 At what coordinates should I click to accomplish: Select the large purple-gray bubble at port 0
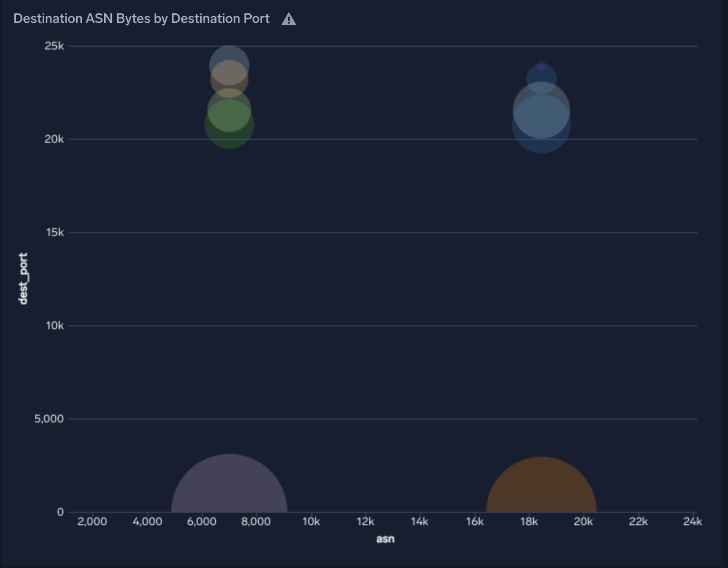point(229,483)
